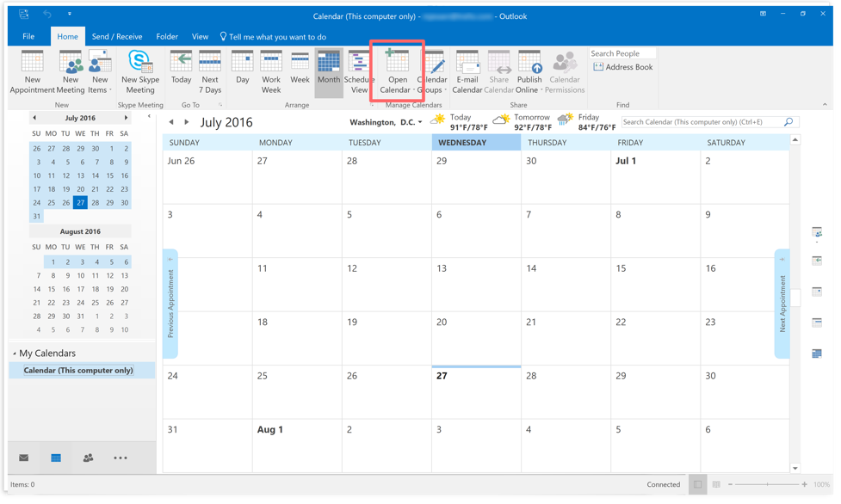Click the zoom slider in status bar
841x504 pixels.
767,485
